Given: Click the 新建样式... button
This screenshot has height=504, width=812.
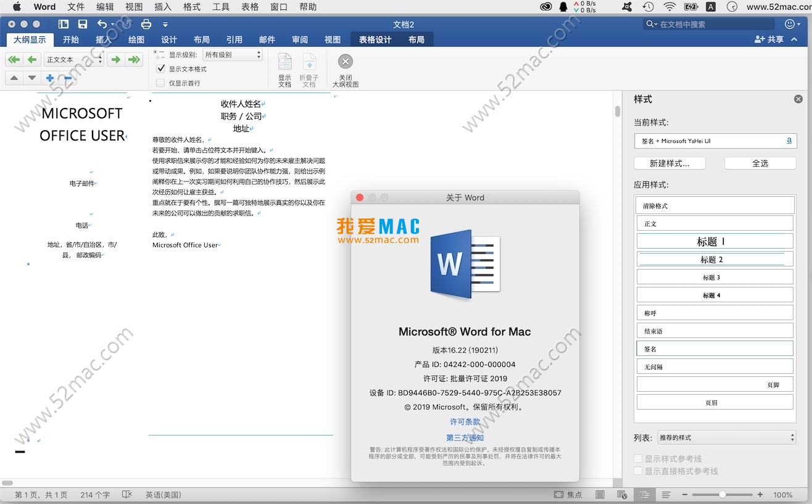Looking at the screenshot, I should pos(669,163).
